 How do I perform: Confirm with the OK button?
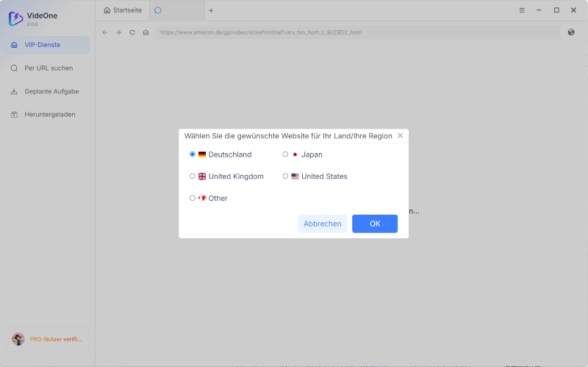[375, 224]
